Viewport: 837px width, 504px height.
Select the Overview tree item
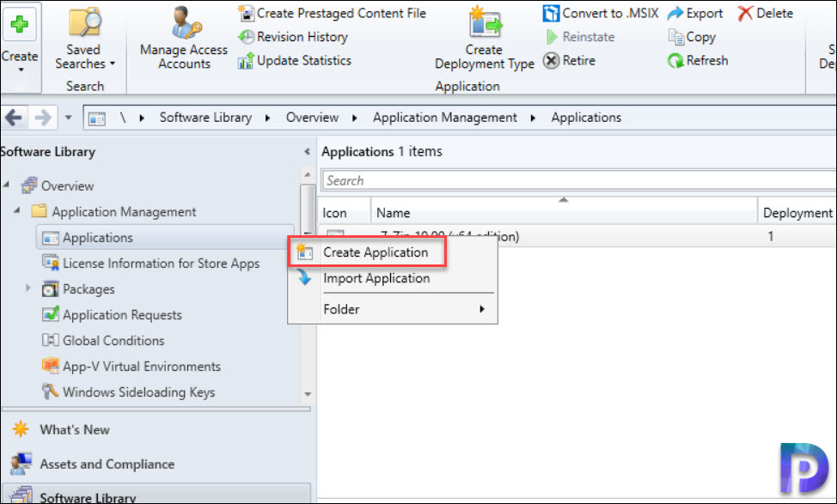click(x=67, y=186)
